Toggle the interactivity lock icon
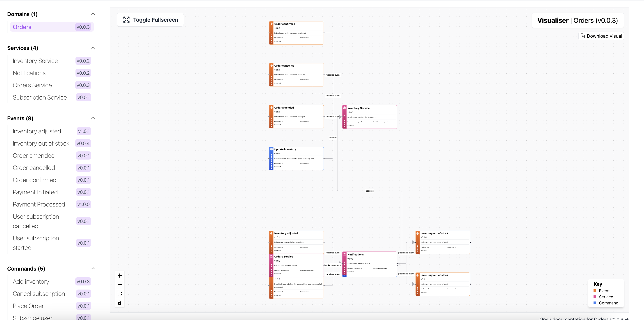 tap(119, 303)
